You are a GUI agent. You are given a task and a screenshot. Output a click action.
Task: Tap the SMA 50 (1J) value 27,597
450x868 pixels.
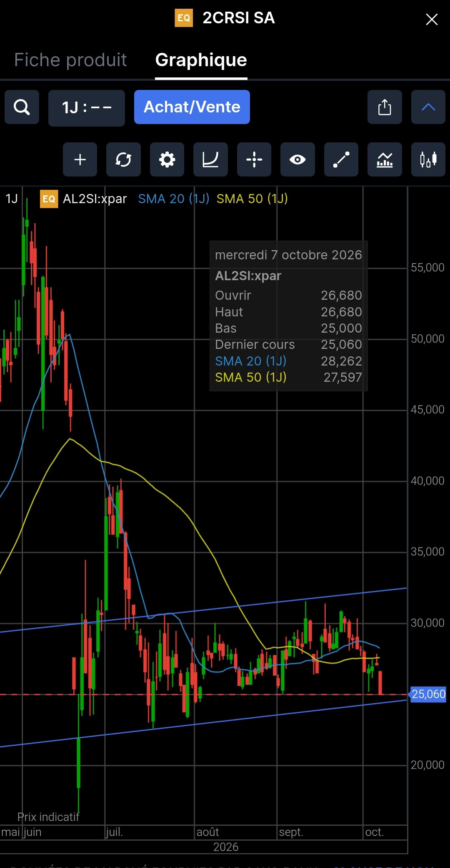tap(342, 377)
